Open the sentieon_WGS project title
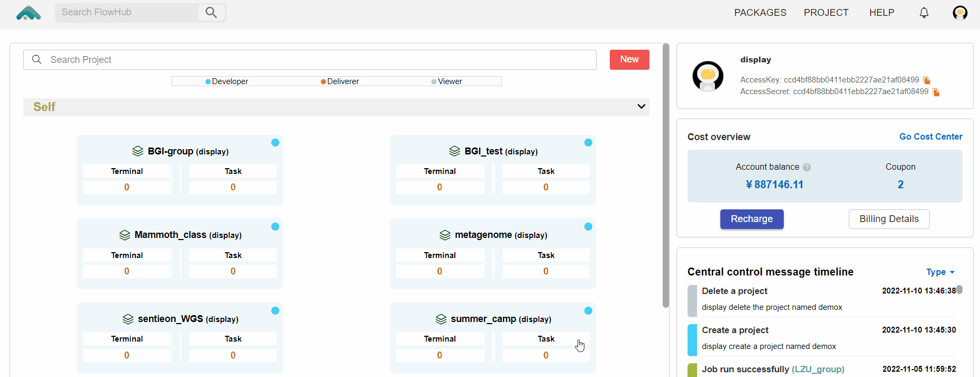Image resolution: width=980 pixels, height=377 pixels. click(x=188, y=319)
